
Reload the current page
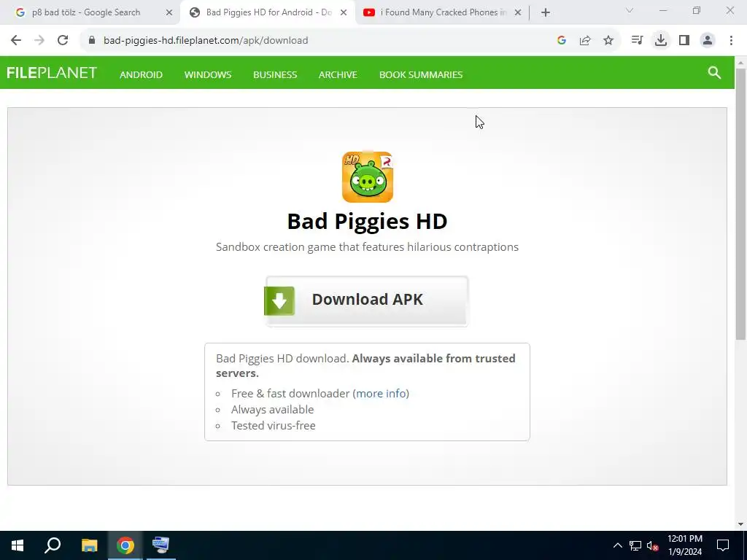click(63, 41)
